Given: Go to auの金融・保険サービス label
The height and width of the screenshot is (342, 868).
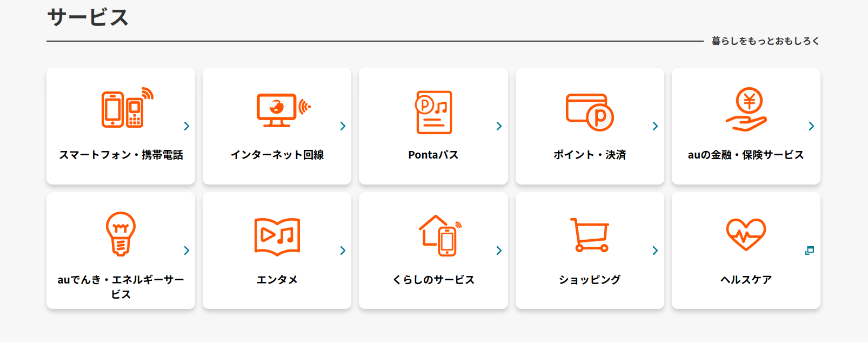Looking at the screenshot, I should click(746, 155).
